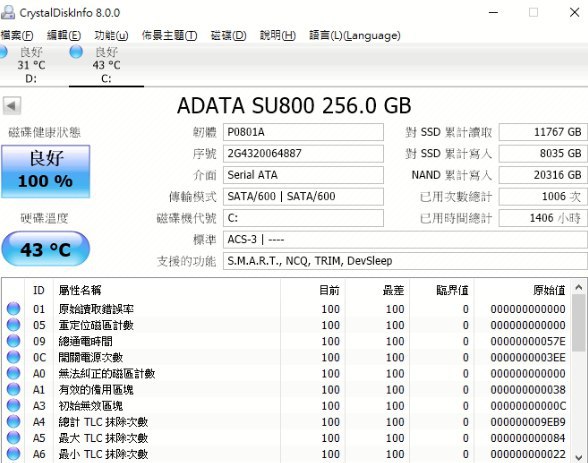Image resolution: width=588 pixels, height=463 pixels.
Task: Click the serial number field 2G4320064887
Action: tap(303, 154)
